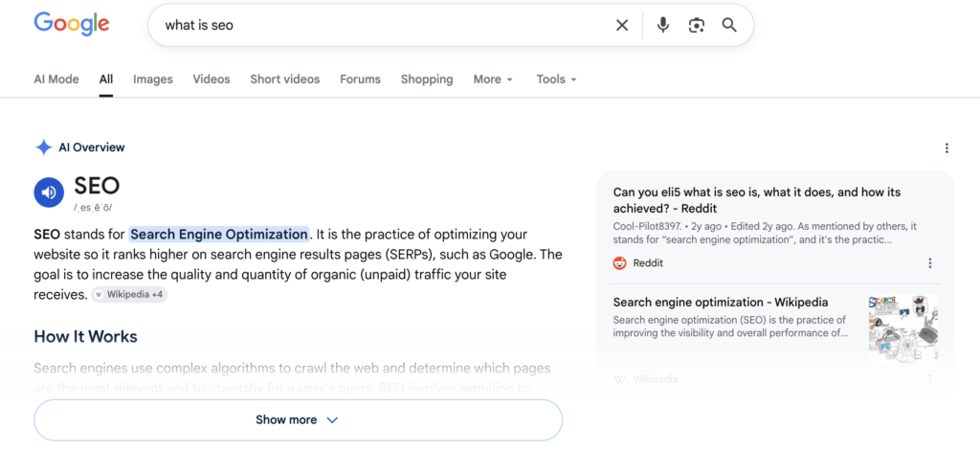Run the search with the magnifier icon
Screen dimensions: 980x451
729,25
